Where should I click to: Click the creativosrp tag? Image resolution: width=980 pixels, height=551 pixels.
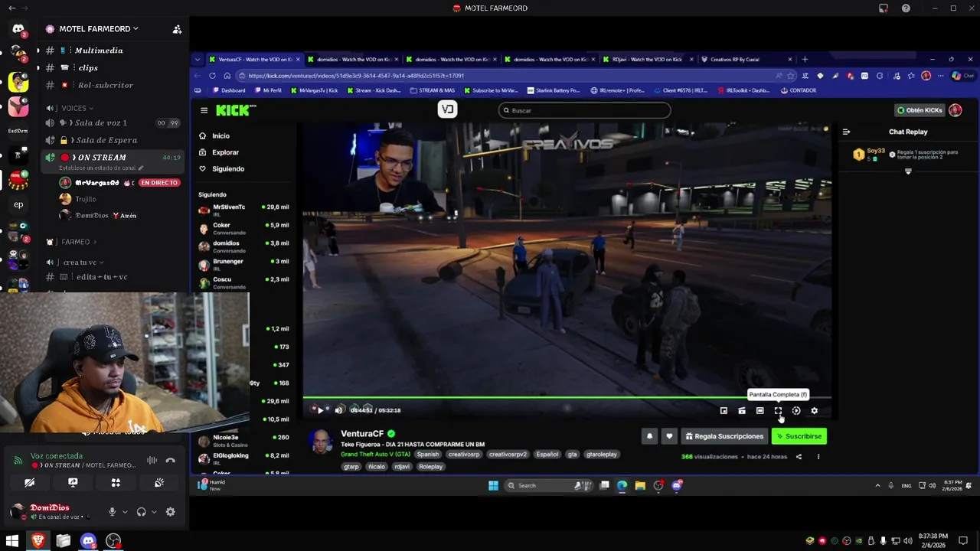tap(463, 454)
